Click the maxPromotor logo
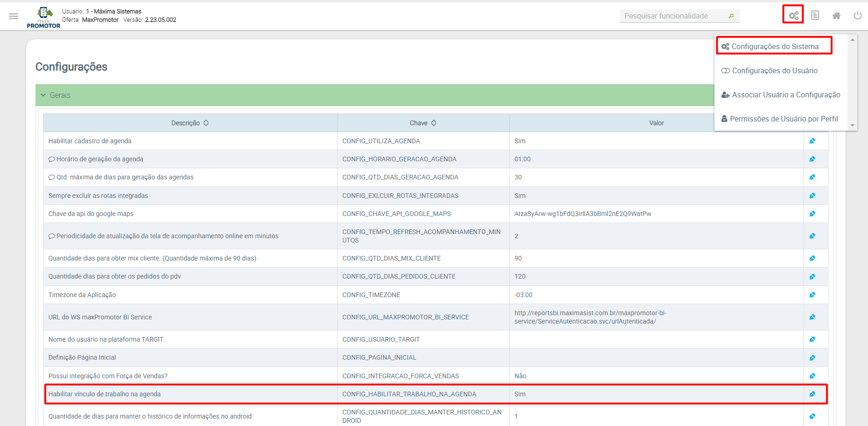 [x=44, y=18]
